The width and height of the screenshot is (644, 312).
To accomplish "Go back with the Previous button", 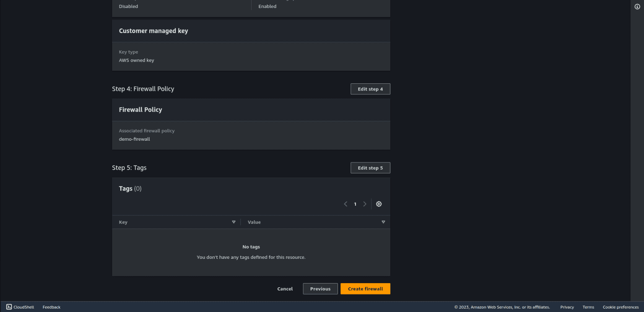I will [320, 289].
